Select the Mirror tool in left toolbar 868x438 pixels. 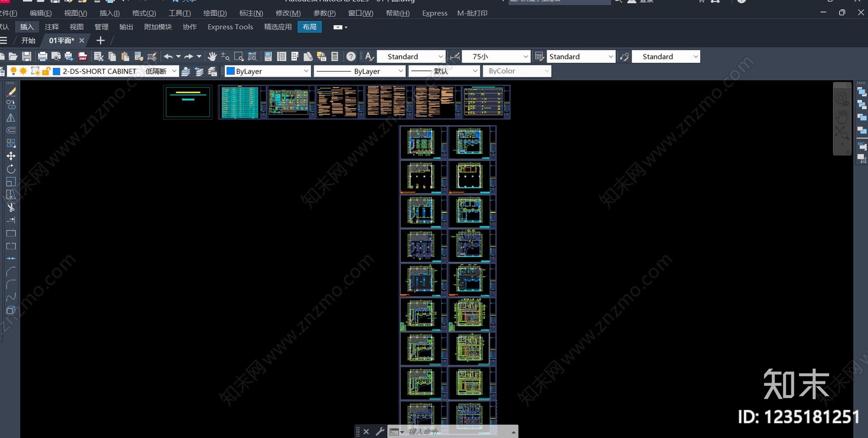[x=11, y=118]
